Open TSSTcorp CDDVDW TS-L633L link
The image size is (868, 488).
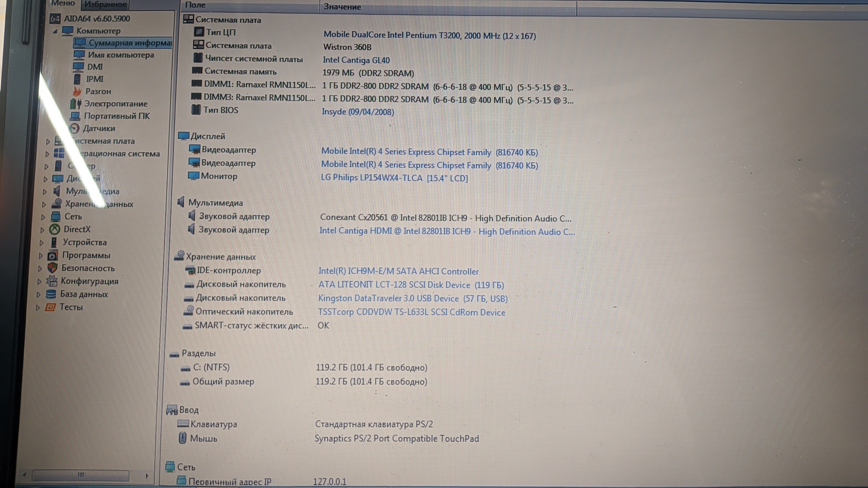pyautogui.click(x=411, y=312)
